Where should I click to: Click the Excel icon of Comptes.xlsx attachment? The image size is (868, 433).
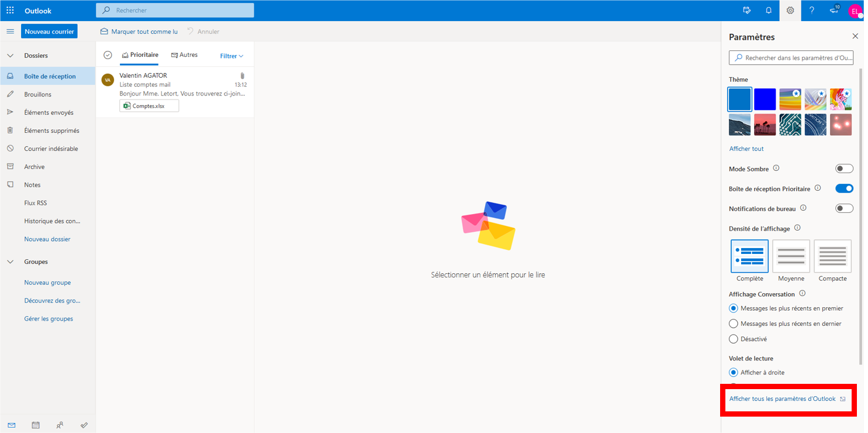[x=127, y=106]
